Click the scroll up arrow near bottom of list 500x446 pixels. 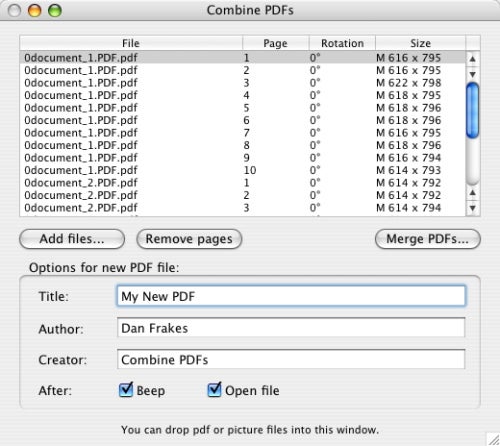tap(473, 193)
